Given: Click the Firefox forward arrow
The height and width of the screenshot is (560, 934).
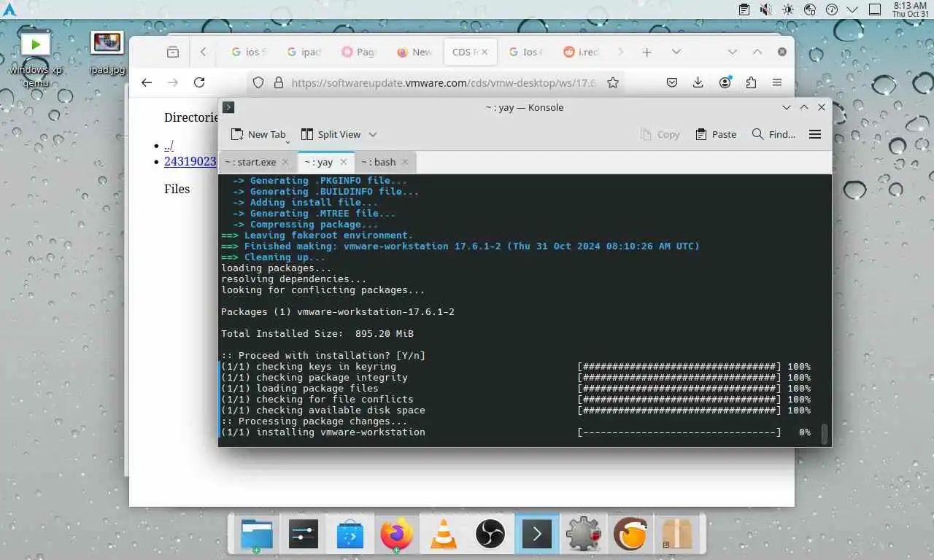Looking at the screenshot, I should tap(173, 82).
